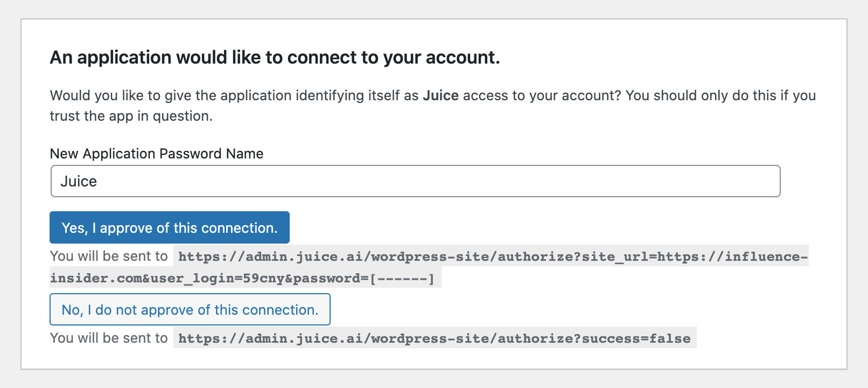The height and width of the screenshot is (388, 868).
Task: Click "You will be sent to" under approve button
Action: pyautogui.click(x=109, y=256)
